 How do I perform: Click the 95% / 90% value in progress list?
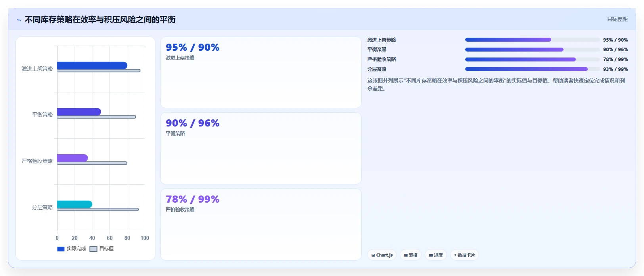pos(615,40)
